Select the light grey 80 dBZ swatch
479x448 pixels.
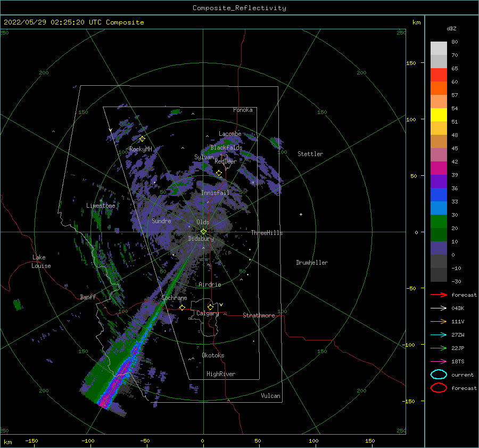point(439,48)
